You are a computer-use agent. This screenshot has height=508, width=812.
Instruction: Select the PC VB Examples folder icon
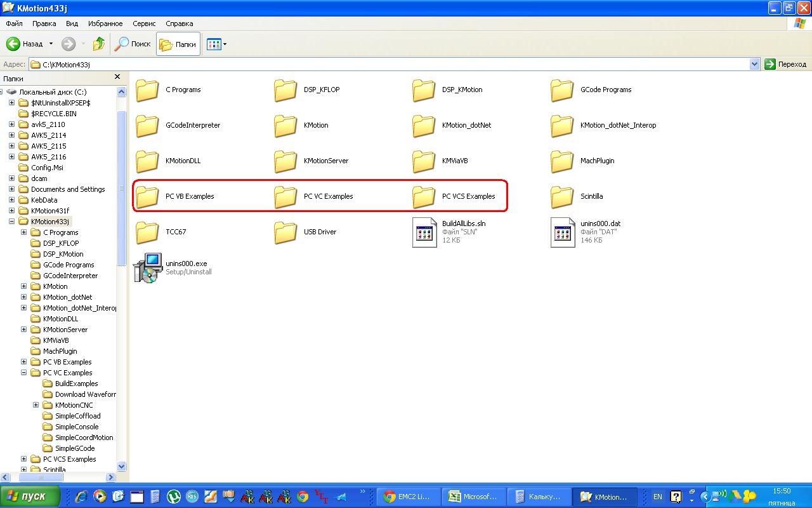tap(147, 197)
